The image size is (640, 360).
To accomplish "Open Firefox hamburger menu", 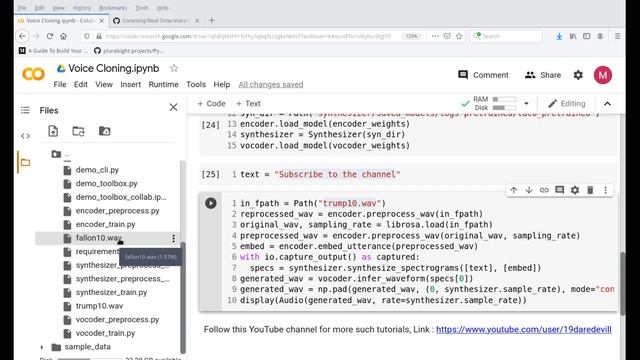I will 617,36.
